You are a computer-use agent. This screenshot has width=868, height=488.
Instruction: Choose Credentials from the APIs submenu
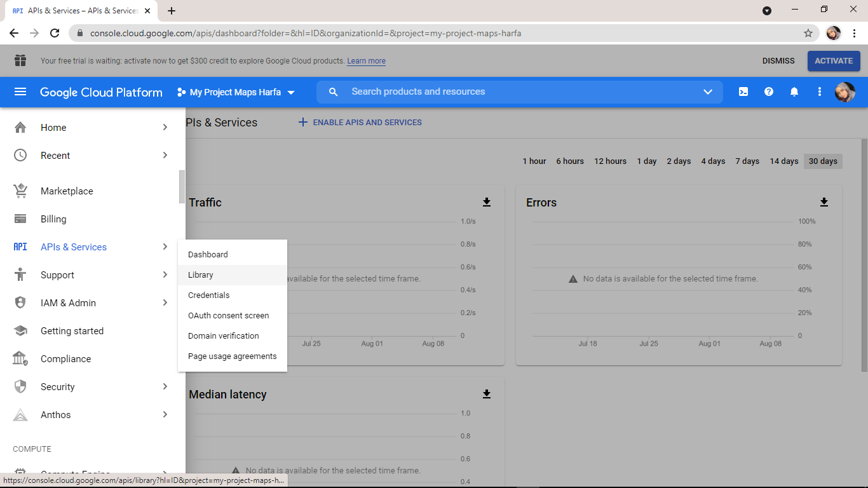(208, 295)
